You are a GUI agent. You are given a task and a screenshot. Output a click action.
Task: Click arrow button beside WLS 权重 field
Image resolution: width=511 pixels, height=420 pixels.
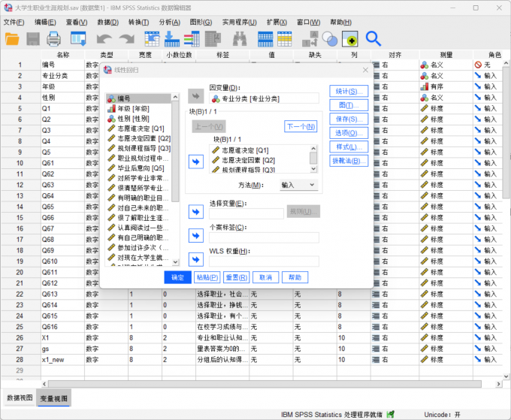[195, 260]
